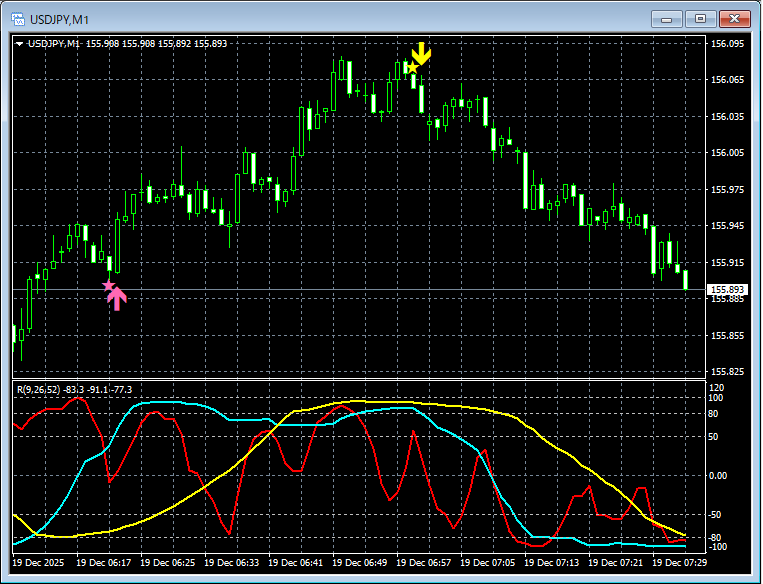
Task: Click the indicator scale level 120
Action: point(716,387)
